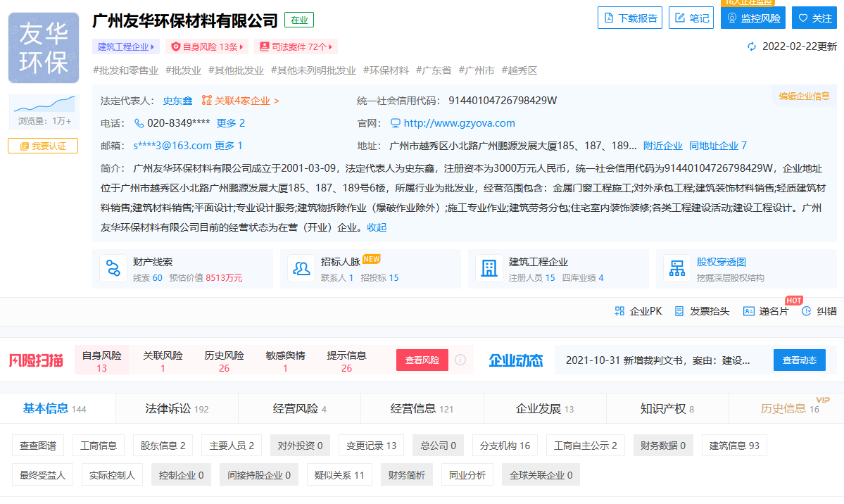Click the bidding contacts (招标人脉) icon

coord(301,268)
